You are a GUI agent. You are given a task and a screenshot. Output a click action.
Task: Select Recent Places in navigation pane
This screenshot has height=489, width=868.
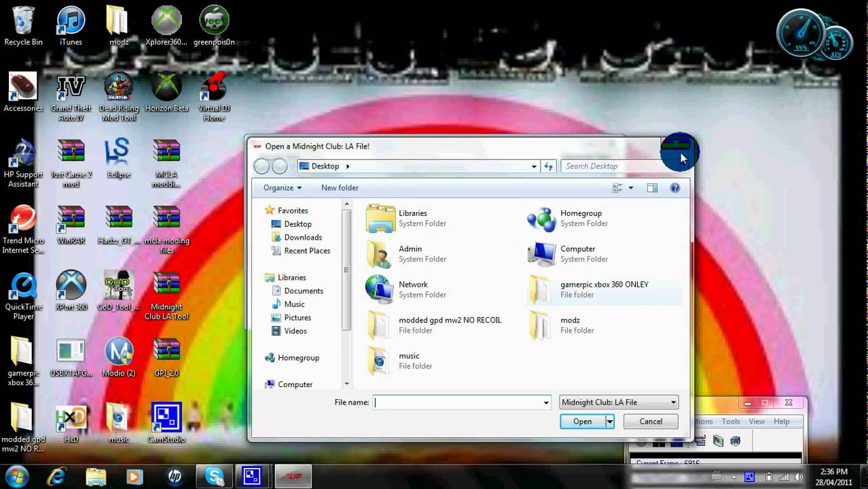[301, 251]
